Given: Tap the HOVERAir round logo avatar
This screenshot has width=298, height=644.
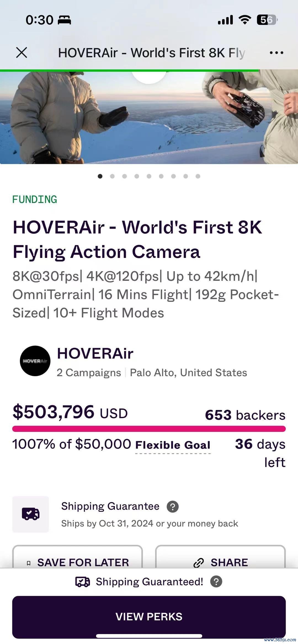Looking at the screenshot, I should tap(35, 361).
